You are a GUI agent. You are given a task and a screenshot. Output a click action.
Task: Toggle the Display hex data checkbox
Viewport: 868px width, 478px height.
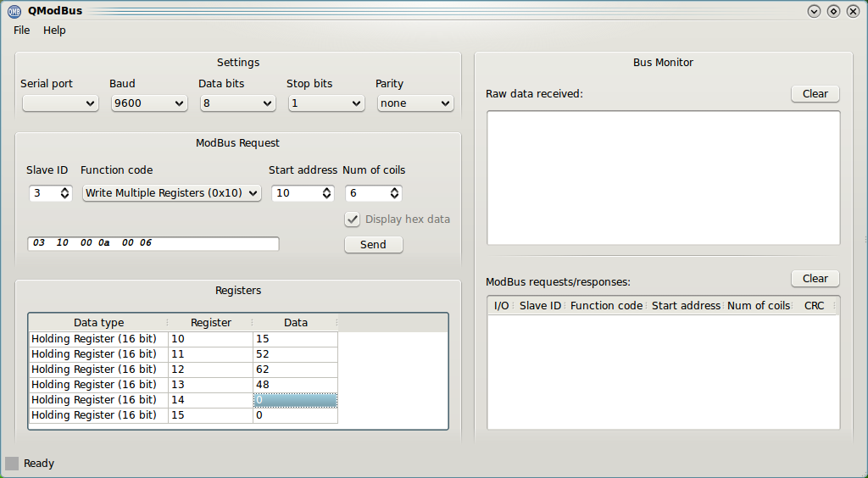tap(353, 220)
